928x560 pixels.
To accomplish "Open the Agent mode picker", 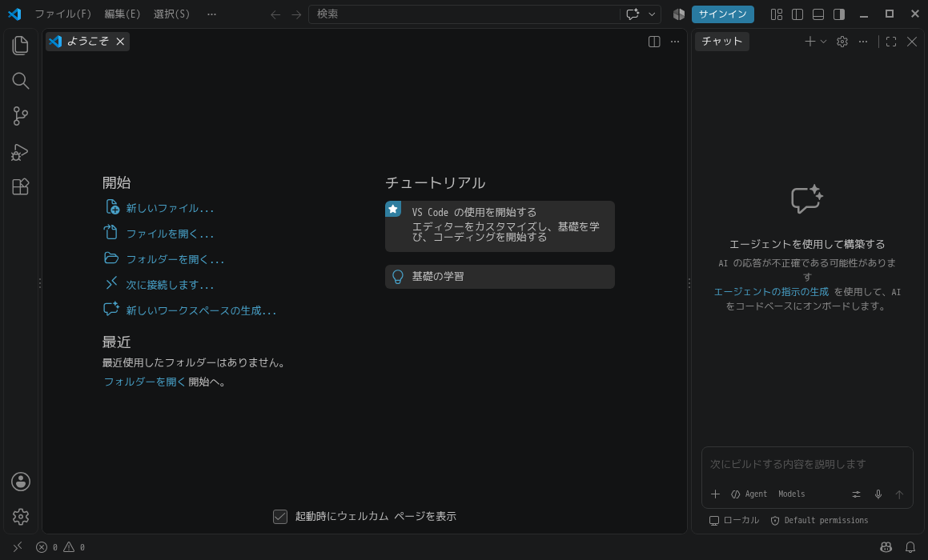I will pos(749,494).
